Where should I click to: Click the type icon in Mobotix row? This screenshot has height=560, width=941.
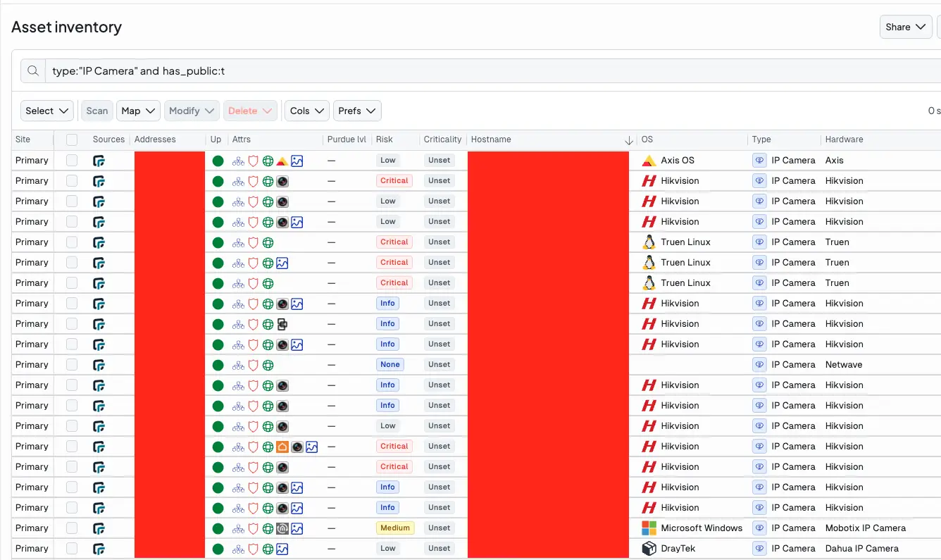(x=759, y=528)
